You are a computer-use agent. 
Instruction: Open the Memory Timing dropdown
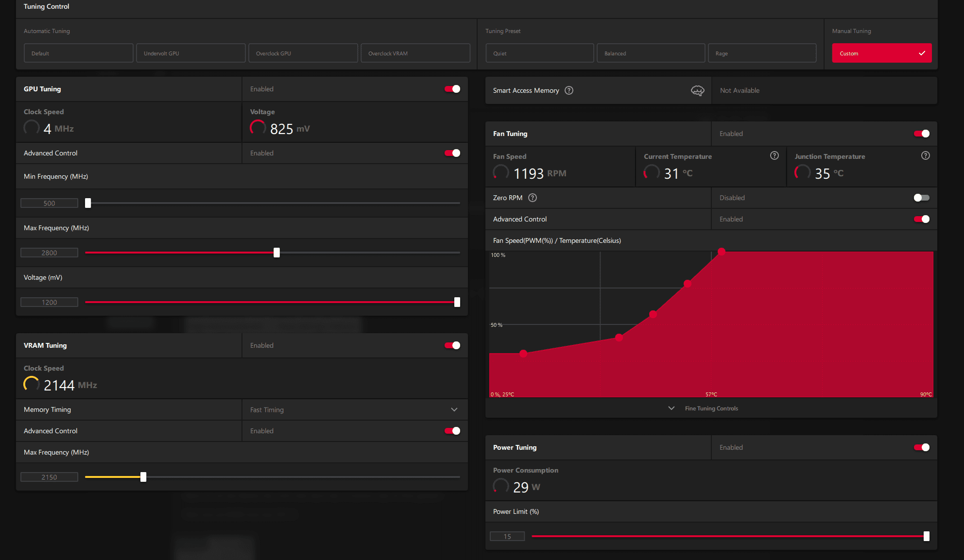(355, 409)
